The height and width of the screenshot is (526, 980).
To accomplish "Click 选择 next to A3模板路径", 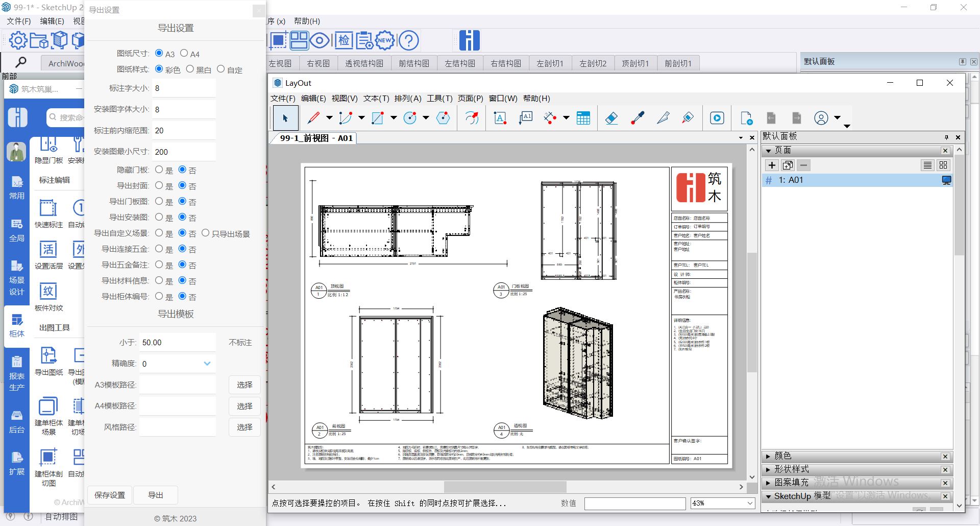I will 244,385.
